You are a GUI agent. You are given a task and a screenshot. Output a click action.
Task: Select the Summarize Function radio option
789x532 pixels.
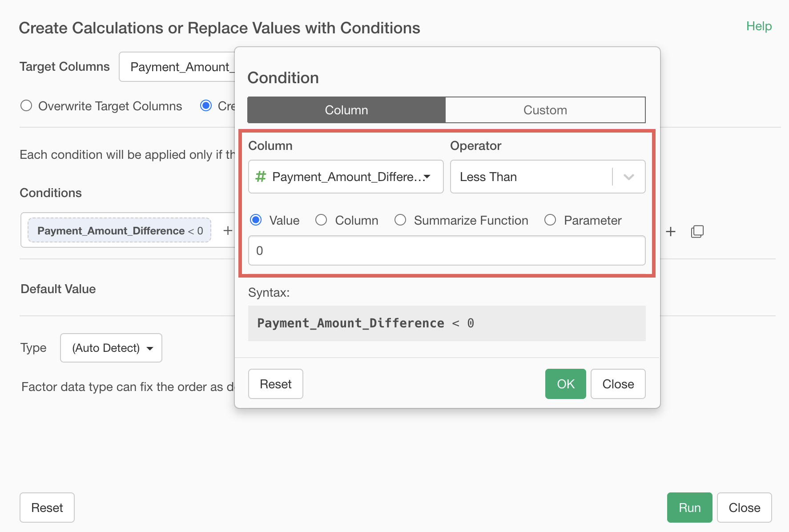[400, 220]
